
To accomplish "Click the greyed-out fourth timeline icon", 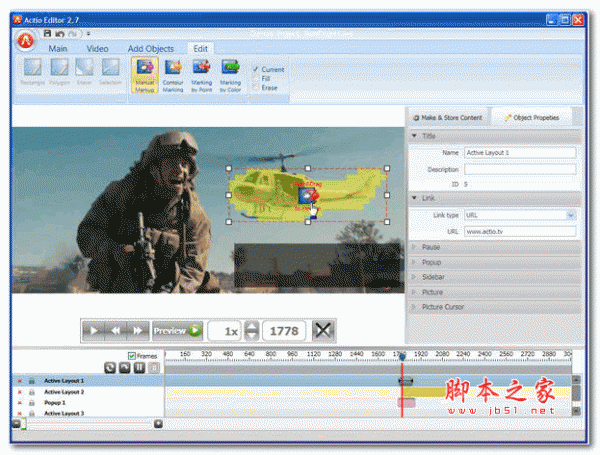I will [x=154, y=368].
